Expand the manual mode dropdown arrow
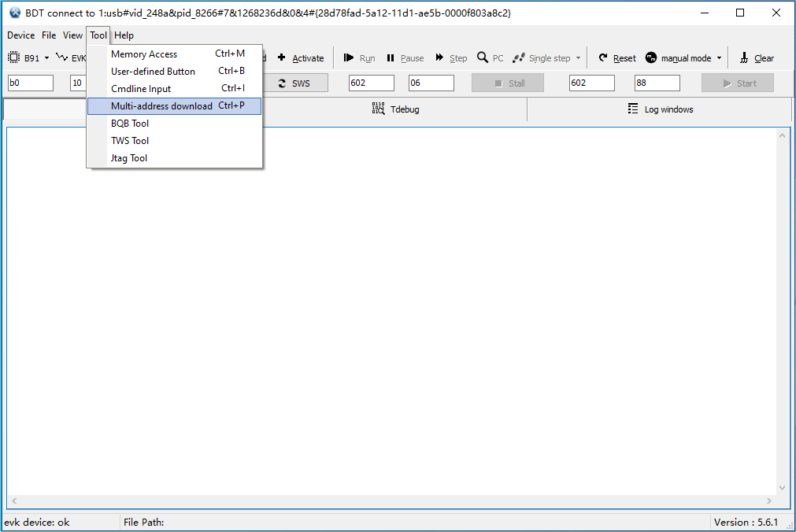This screenshot has height=532, width=796. point(719,58)
